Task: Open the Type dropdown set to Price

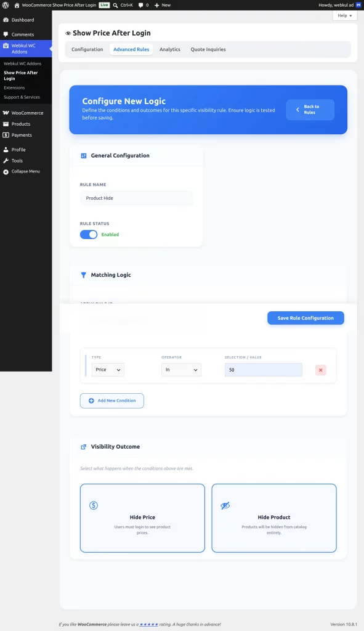Action: point(108,370)
